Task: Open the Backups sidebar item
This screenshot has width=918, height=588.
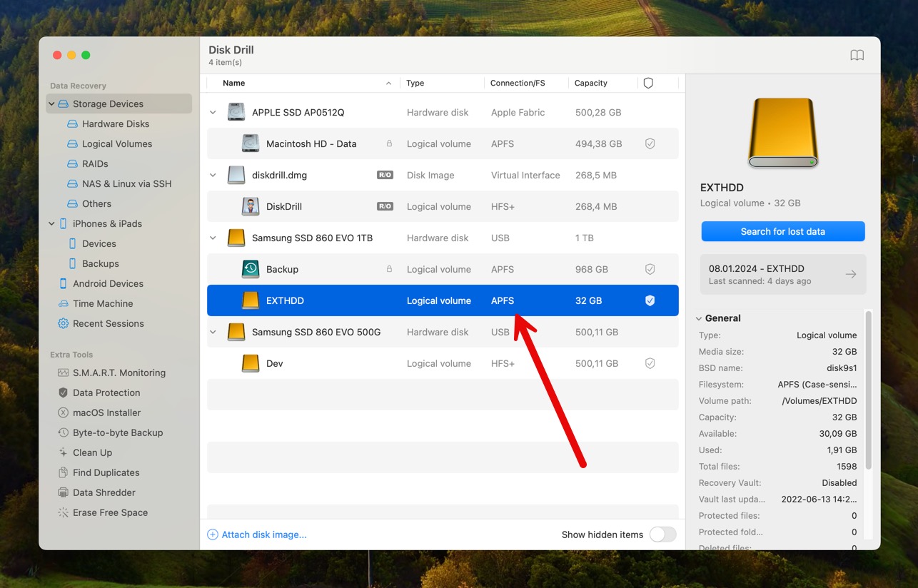Action: coord(101,264)
